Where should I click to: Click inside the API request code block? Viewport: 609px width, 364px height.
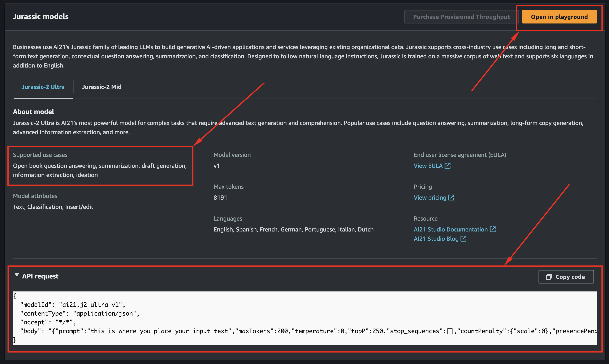point(305,318)
